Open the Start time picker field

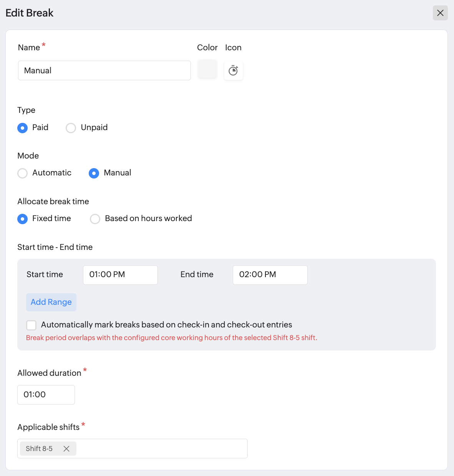pos(120,275)
